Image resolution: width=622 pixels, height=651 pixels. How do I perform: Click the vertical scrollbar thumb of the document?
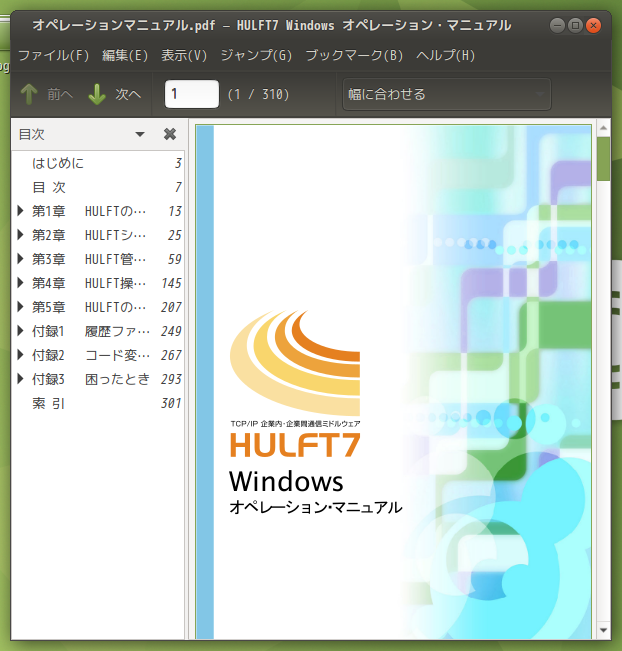[603, 159]
